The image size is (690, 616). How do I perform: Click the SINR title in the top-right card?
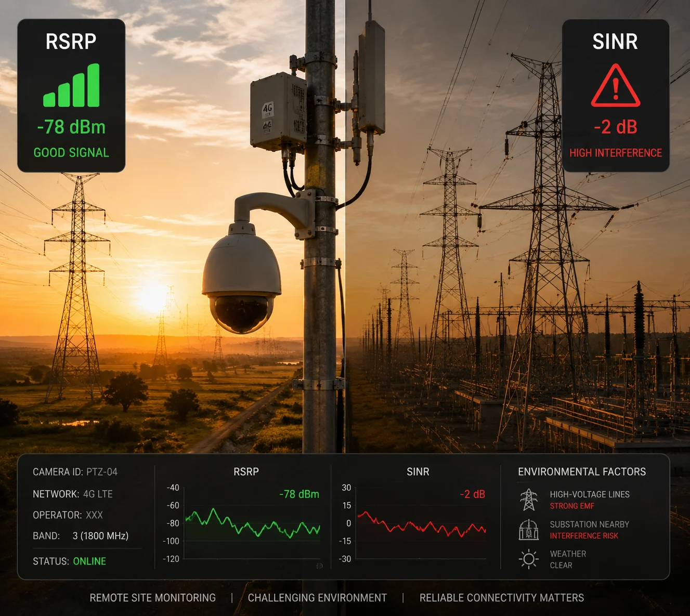[615, 42]
